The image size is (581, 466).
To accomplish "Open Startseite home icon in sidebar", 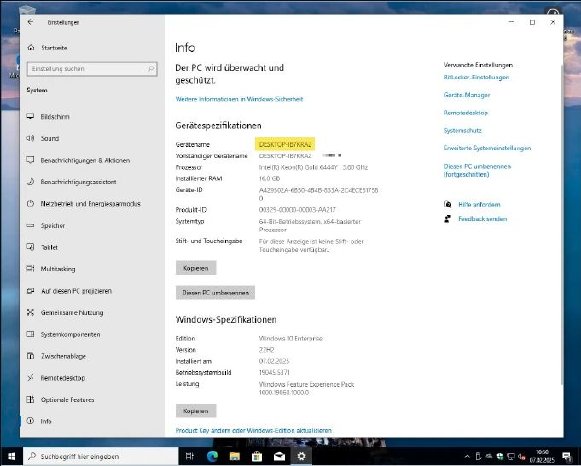I will coord(31,47).
